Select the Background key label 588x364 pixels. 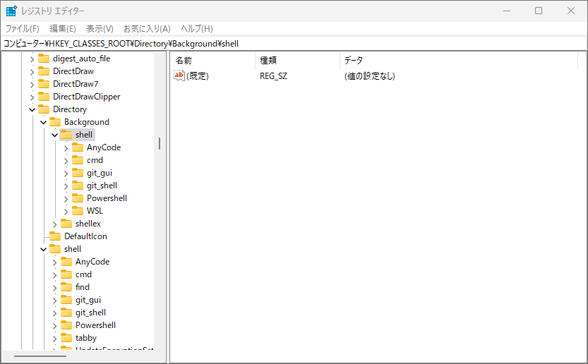tap(87, 122)
